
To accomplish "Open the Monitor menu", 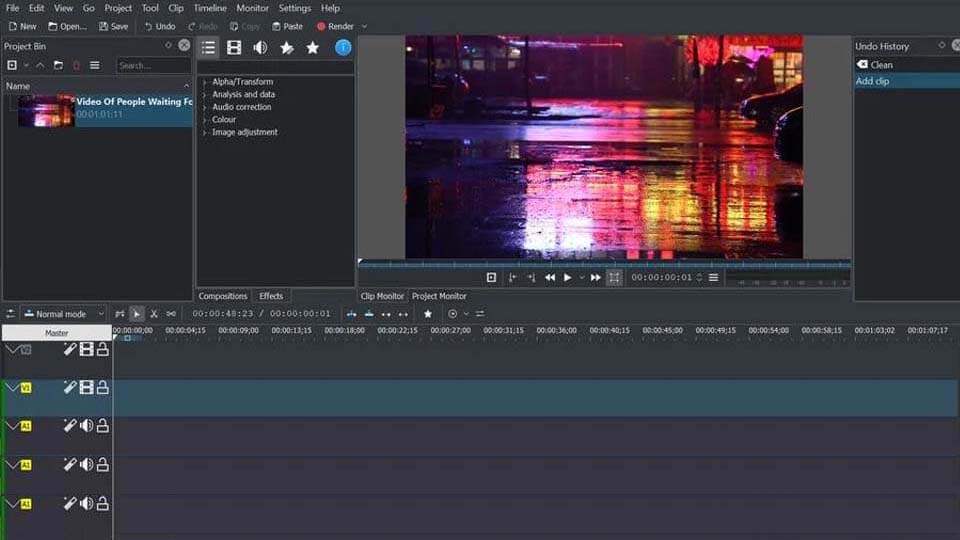I will [x=252, y=8].
